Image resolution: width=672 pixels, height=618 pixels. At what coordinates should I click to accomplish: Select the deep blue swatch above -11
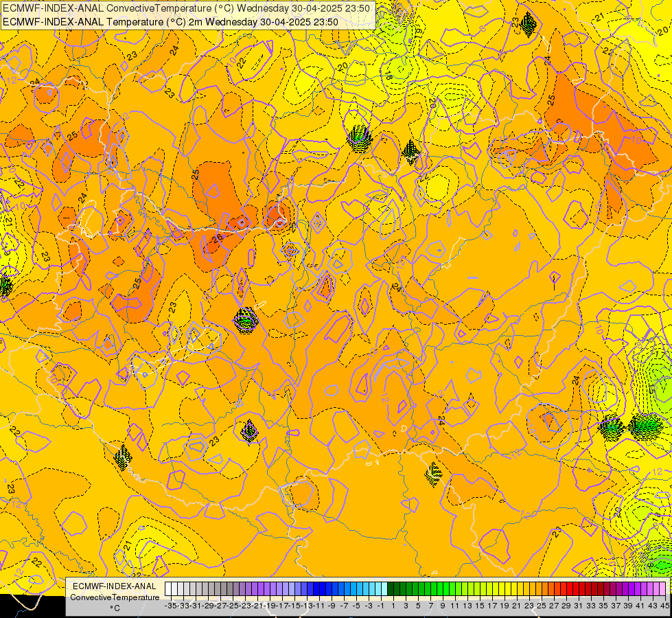click(x=316, y=589)
